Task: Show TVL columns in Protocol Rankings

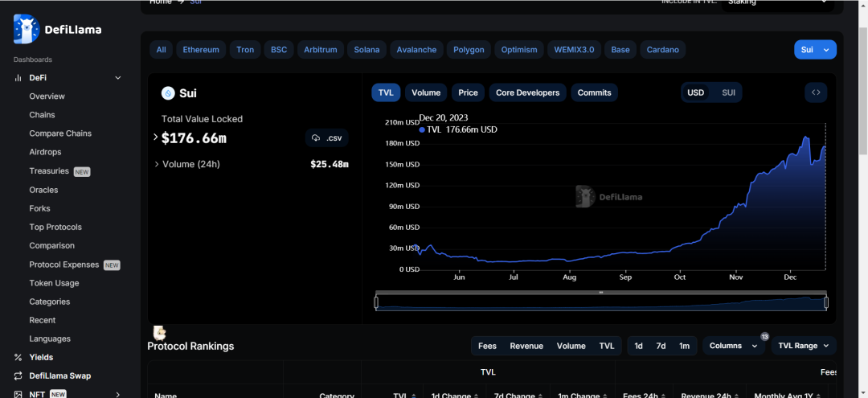Action: 607,346
